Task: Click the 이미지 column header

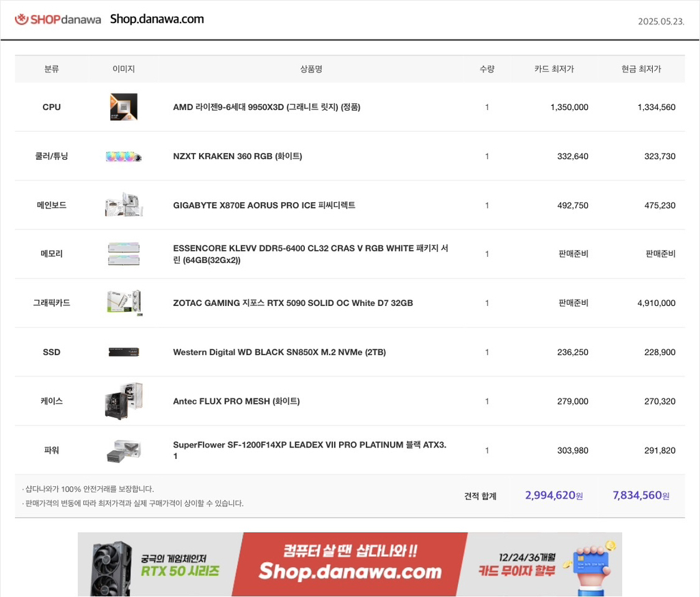Action: [x=124, y=69]
